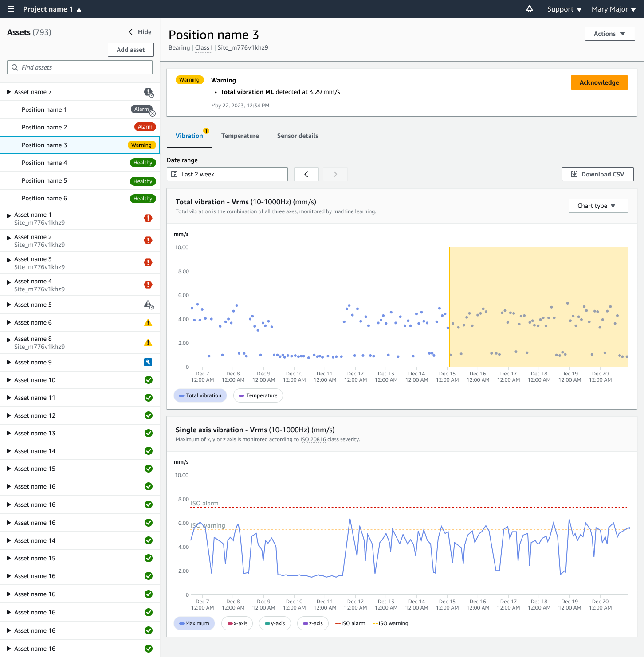
Task: Click the calendar icon in date range
Action: click(x=174, y=174)
